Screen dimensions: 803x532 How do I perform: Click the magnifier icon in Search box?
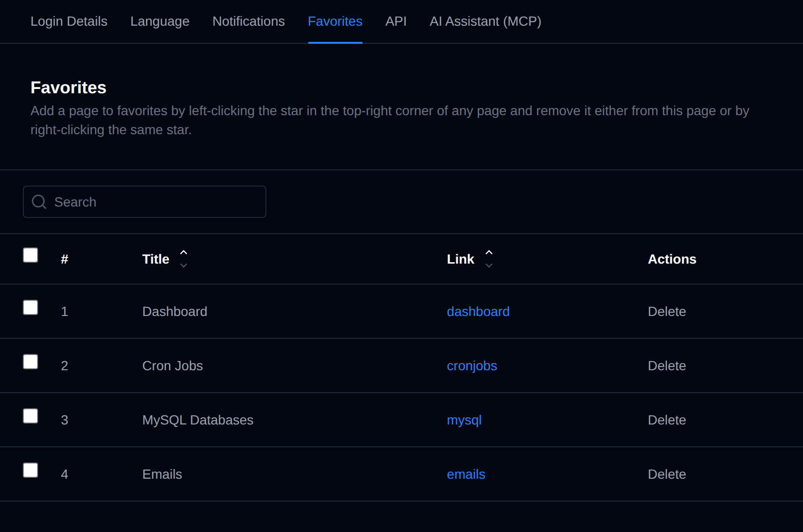(39, 202)
